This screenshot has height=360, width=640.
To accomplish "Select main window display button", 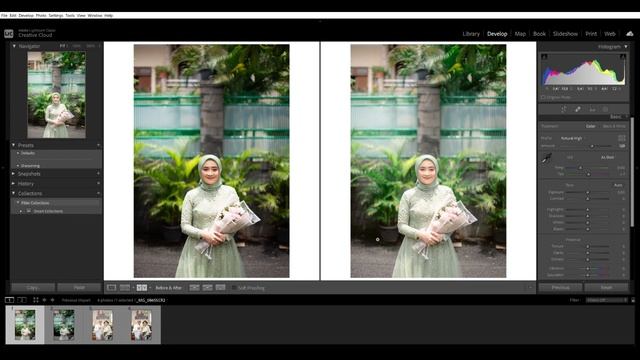I will pos(9,300).
